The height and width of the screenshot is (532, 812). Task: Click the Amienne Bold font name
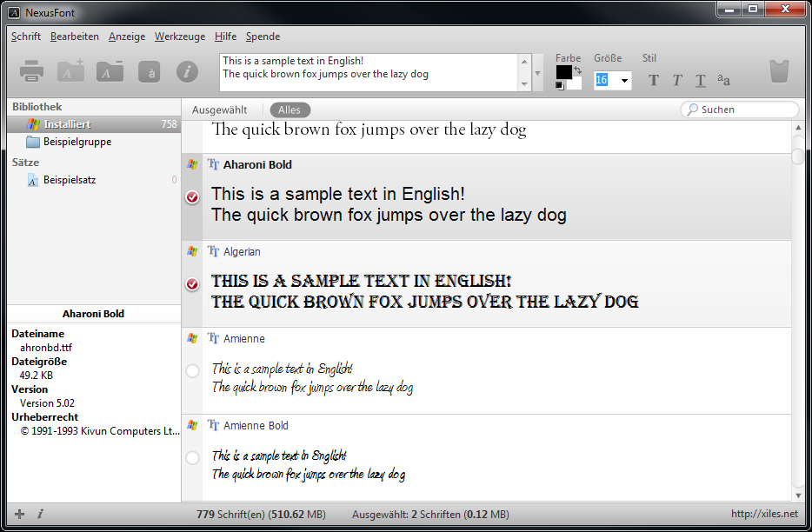[256, 426]
